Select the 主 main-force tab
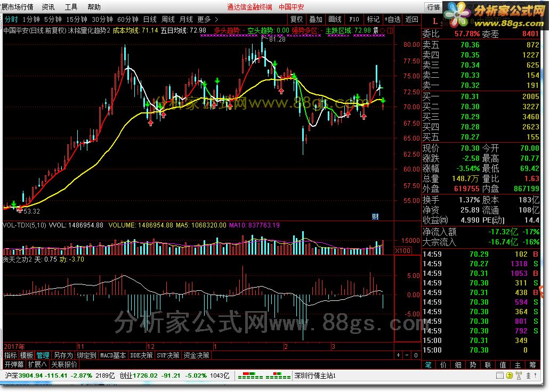This screenshot has width=550, height=392. tap(517, 365)
